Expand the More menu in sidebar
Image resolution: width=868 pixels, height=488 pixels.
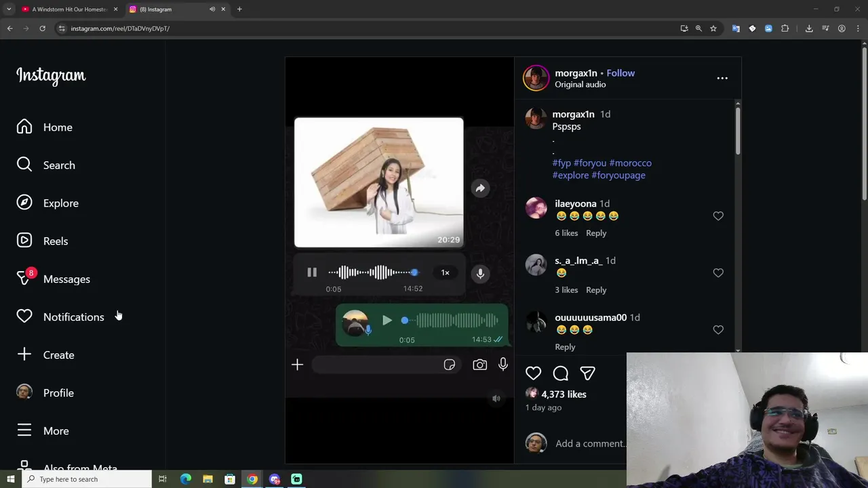click(43, 431)
